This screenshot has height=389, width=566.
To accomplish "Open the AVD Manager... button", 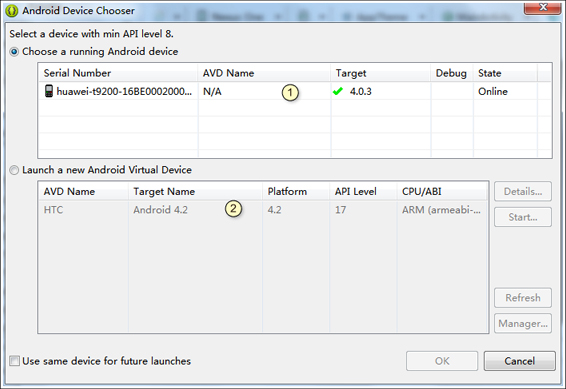I will [523, 323].
